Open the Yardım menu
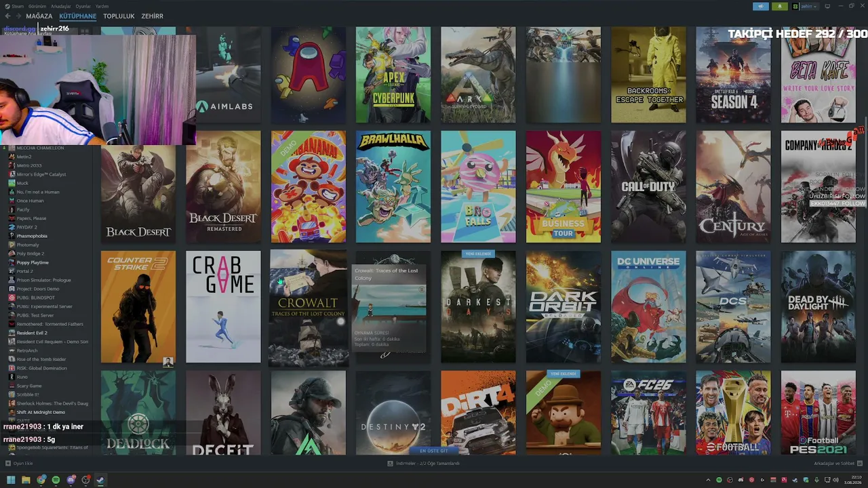The height and width of the screenshot is (488, 868). pyautogui.click(x=102, y=6)
